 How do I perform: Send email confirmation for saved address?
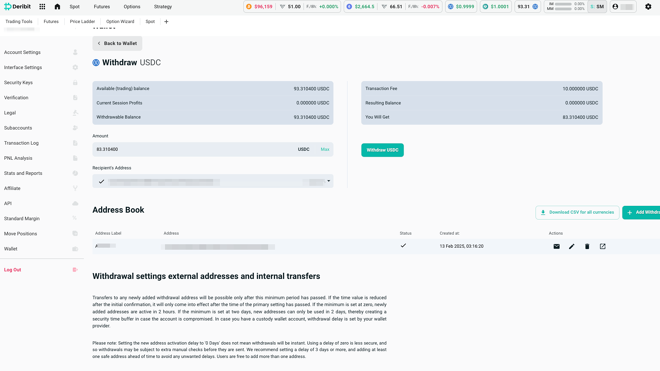tap(556, 246)
